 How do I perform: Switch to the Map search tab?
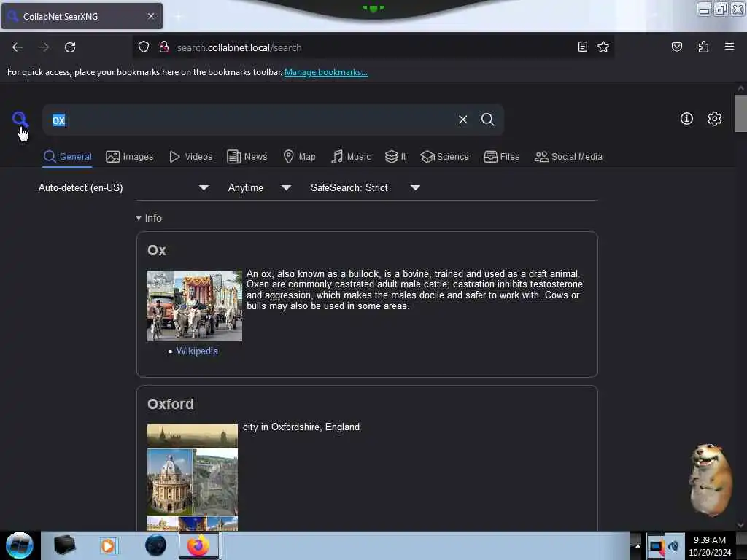(x=299, y=157)
